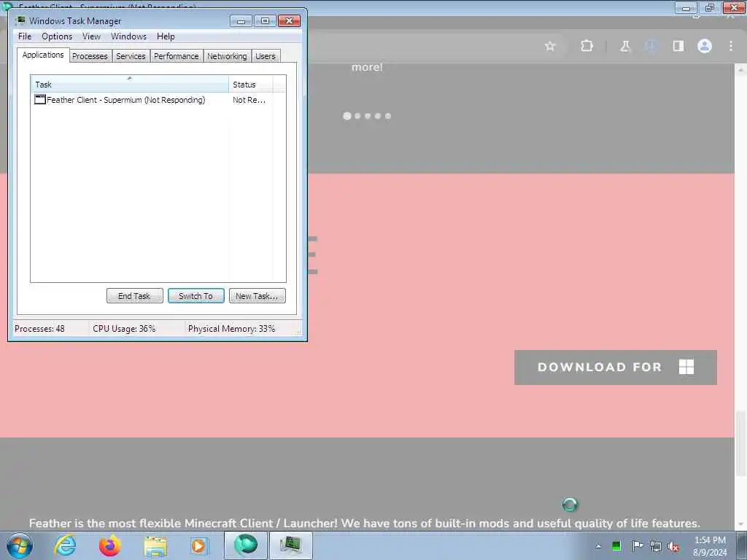Toggle the browser side panel icon
Image resolution: width=747 pixels, height=560 pixels.
coord(678,46)
